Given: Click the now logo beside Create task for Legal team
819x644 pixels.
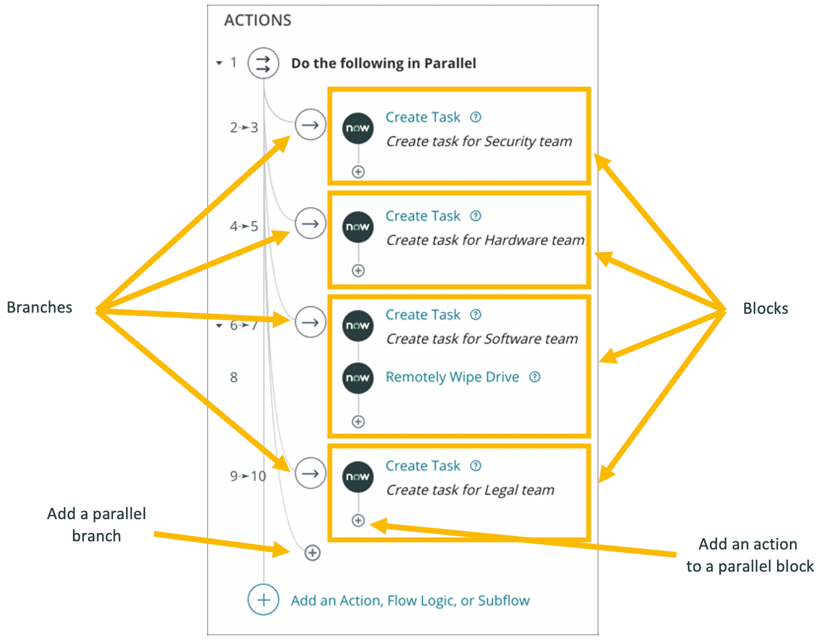Looking at the screenshot, I should 358,477.
